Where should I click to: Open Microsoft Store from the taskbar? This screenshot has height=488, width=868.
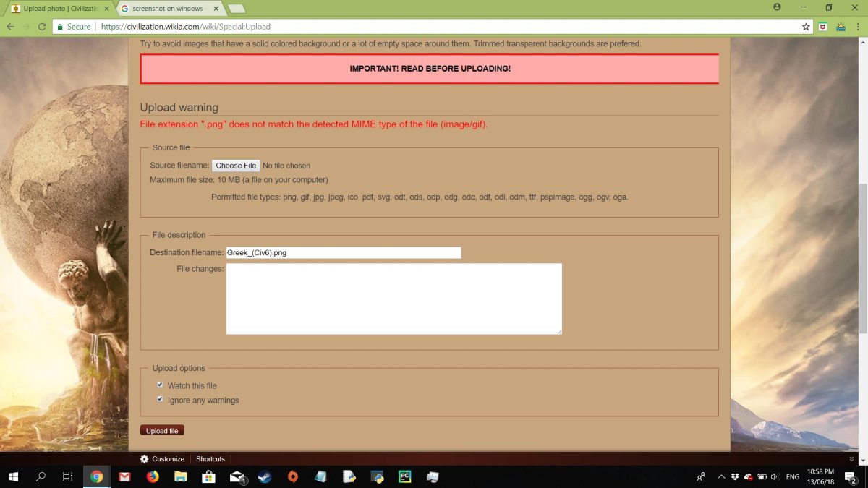[208, 476]
